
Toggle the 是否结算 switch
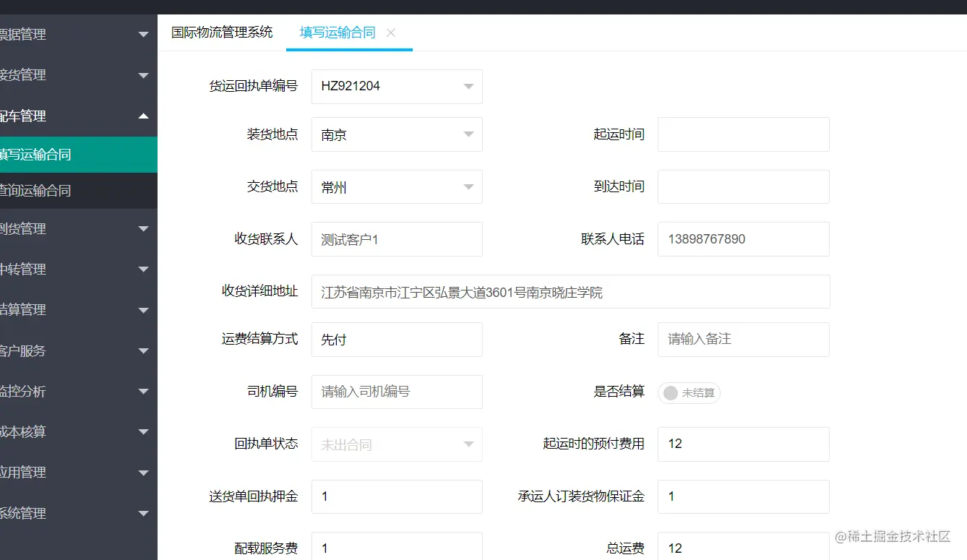tap(689, 392)
